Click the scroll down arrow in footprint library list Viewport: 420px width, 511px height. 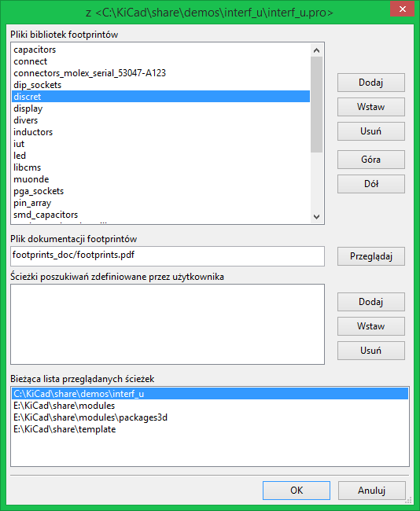(316, 217)
